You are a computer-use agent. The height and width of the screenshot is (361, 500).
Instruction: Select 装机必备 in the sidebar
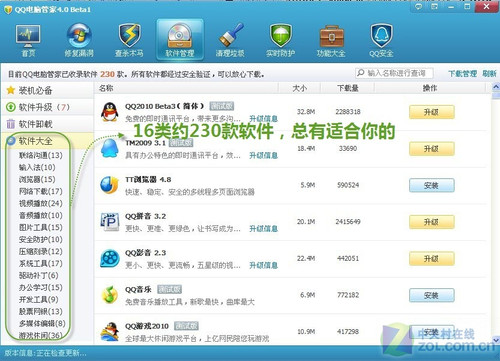tap(47, 90)
